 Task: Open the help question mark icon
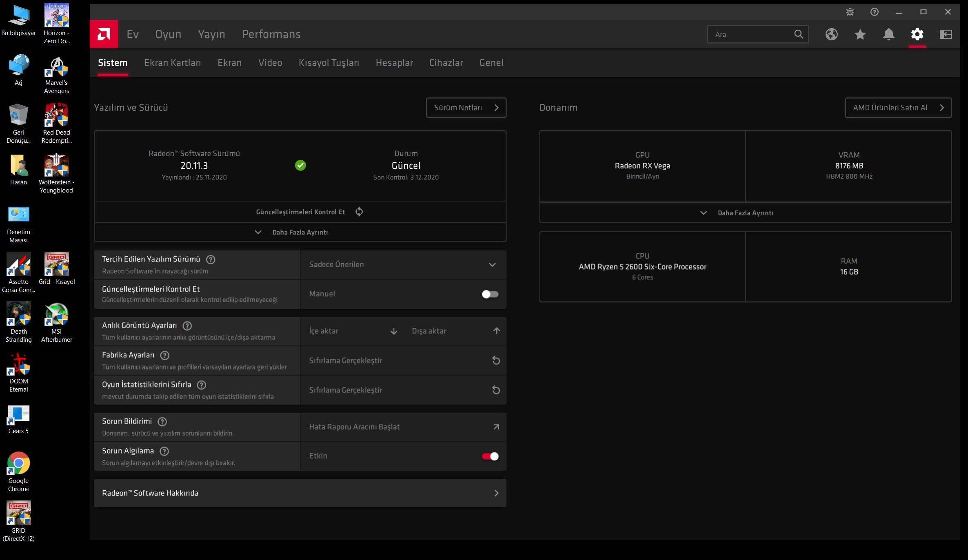[x=875, y=12]
